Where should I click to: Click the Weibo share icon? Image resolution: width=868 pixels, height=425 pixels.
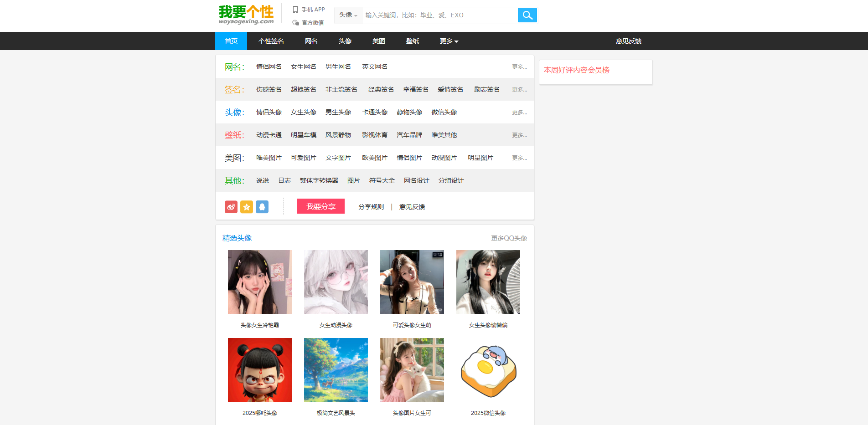tap(231, 207)
